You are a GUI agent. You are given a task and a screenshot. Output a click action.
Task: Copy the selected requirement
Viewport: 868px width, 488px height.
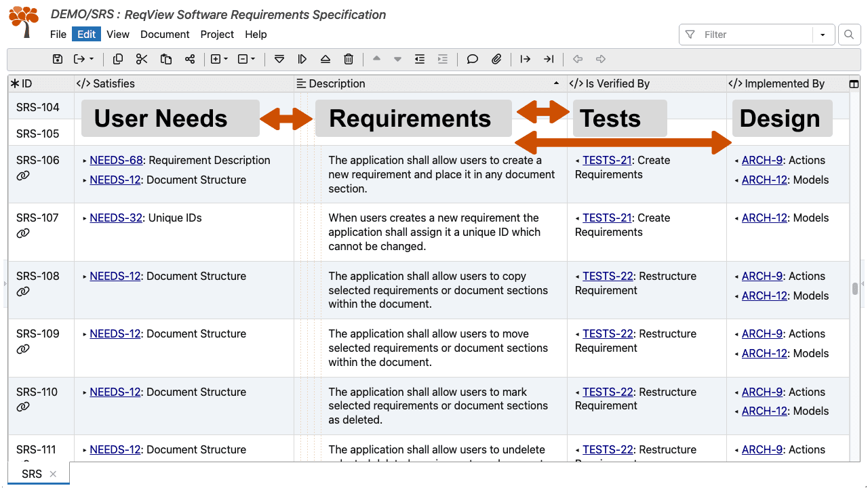(117, 59)
